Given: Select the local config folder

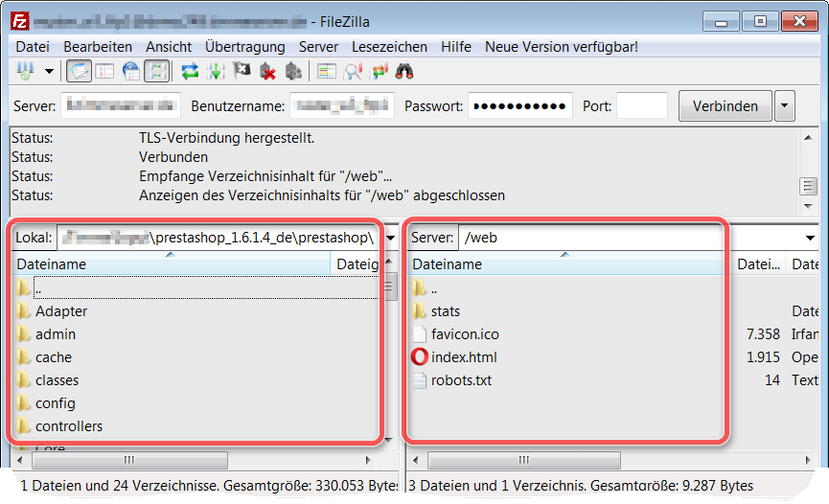Looking at the screenshot, I should [x=56, y=403].
